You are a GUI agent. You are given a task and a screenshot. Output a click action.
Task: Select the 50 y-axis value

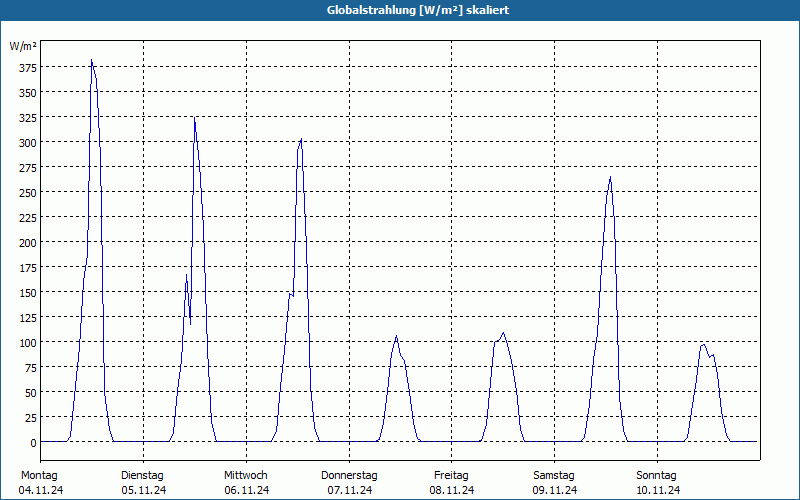(x=31, y=393)
